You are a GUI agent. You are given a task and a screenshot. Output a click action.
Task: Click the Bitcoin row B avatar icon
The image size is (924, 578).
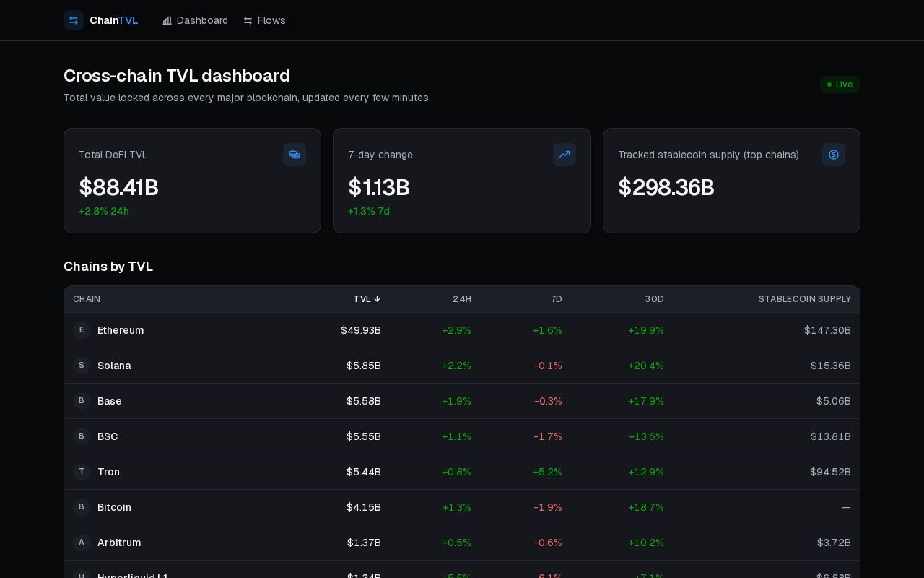(82, 507)
